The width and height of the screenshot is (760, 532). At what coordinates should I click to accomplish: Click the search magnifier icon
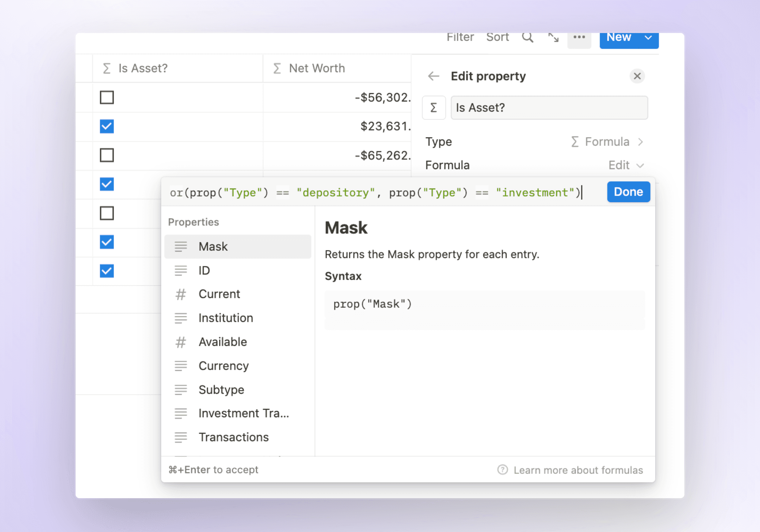pyautogui.click(x=527, y=38)
